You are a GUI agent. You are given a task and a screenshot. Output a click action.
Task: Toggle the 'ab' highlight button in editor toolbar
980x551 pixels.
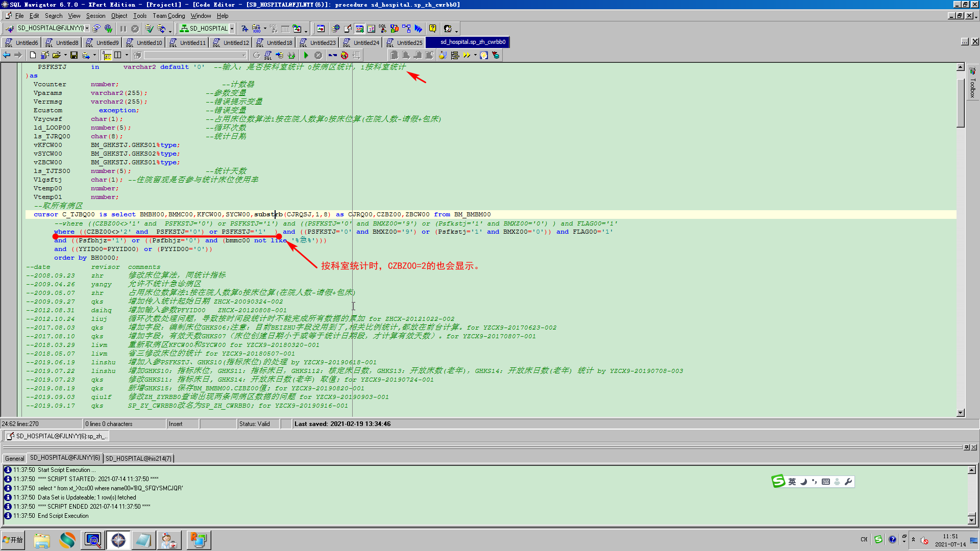coord(107,55)
